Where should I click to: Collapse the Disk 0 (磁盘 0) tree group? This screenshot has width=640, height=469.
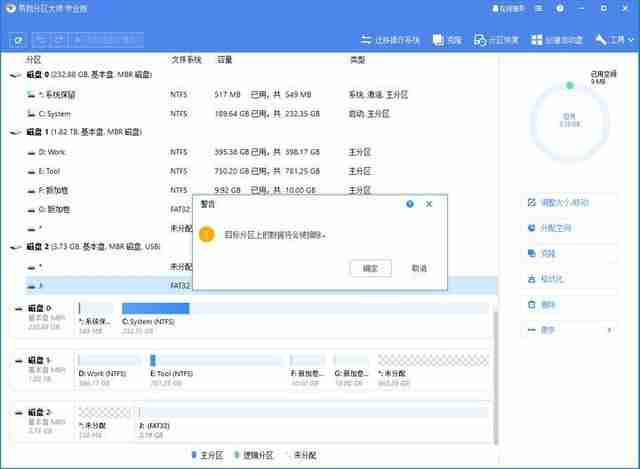(14, 75)
